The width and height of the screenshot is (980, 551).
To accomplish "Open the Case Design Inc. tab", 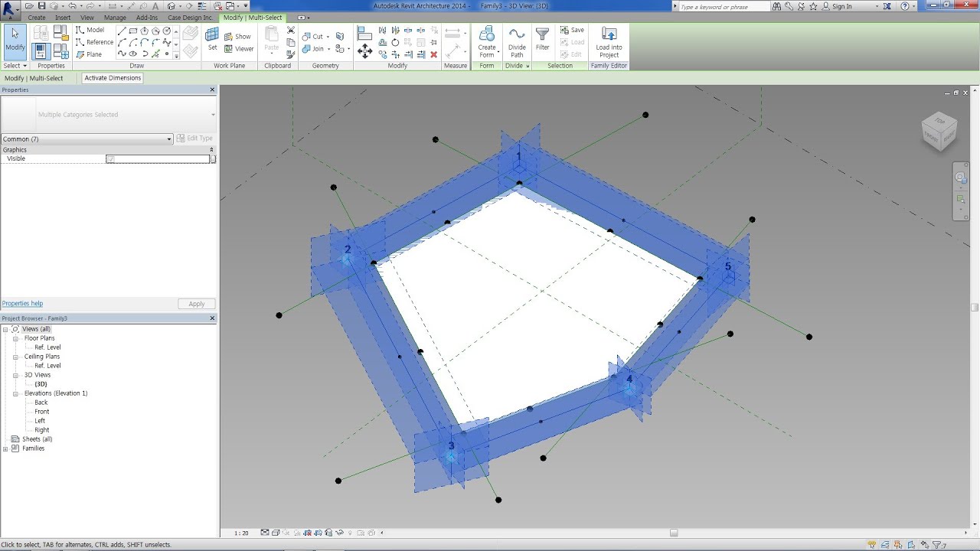I will (x=190, y=18).
